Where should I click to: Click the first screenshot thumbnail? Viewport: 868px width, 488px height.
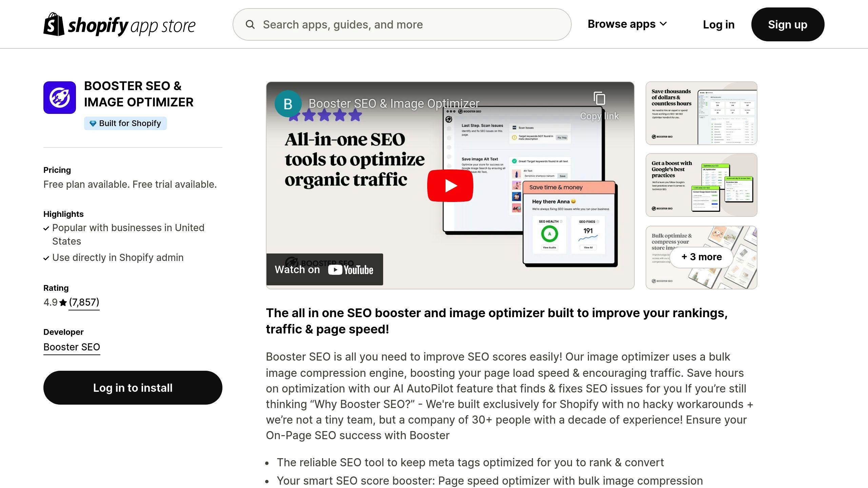701,114
